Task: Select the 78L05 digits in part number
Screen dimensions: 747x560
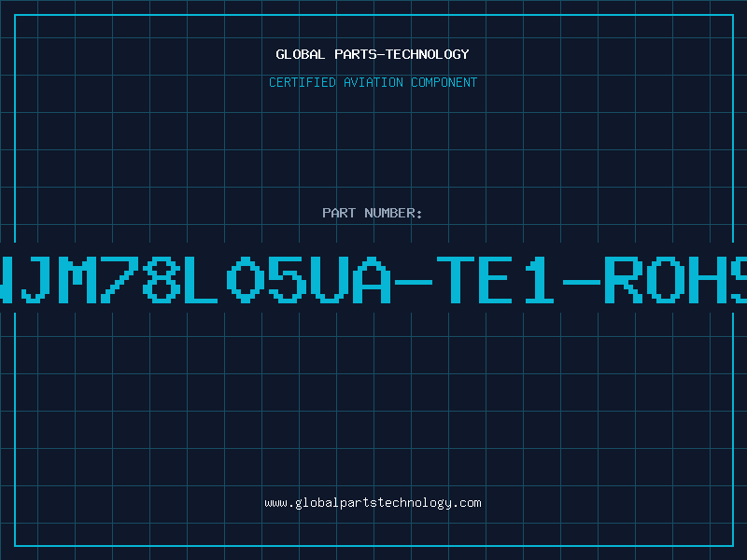Action: coord(204,279)
